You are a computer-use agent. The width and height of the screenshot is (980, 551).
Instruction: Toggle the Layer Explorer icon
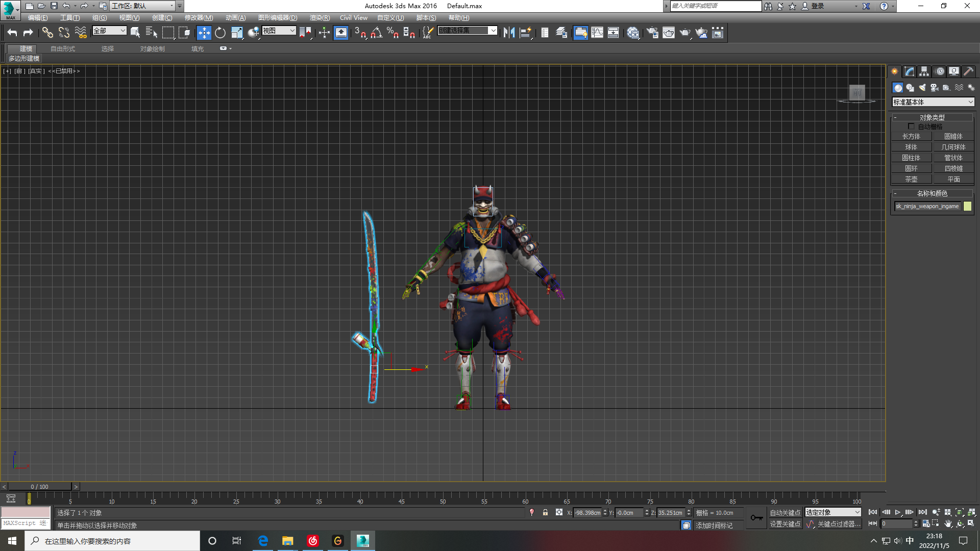(x=561, y=33)
